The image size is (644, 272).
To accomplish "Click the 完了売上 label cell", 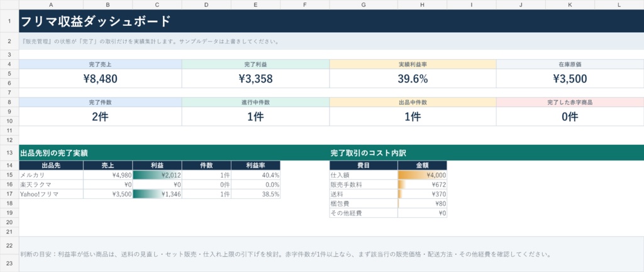I will point(100,64).
